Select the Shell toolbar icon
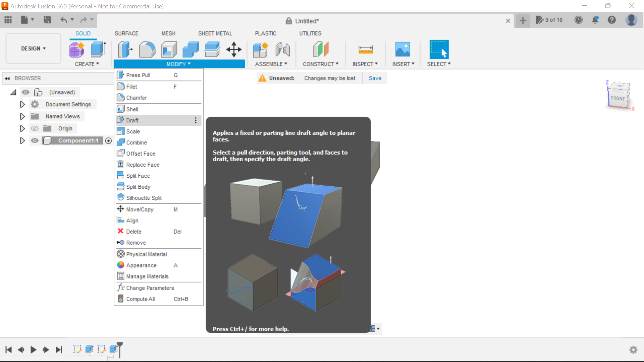The image size is (644, 362). [169, 50]
